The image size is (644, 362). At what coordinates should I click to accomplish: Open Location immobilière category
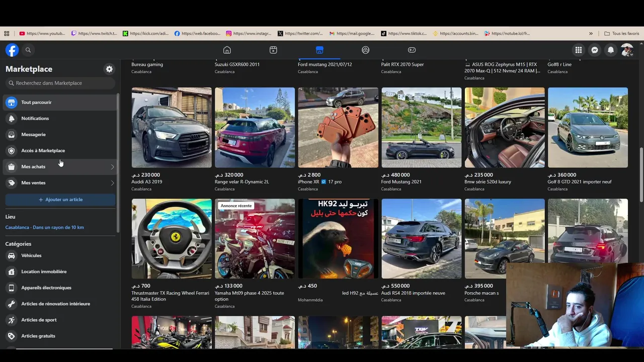(x=60, y=271)
